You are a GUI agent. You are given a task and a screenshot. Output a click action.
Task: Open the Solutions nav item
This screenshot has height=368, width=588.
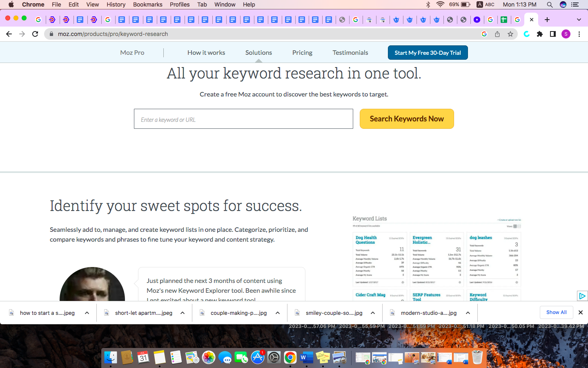coord(258,53)
